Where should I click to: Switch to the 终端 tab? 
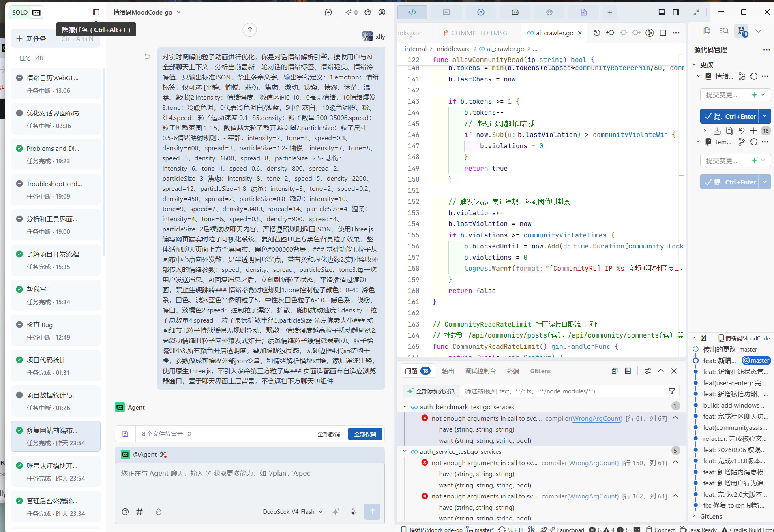(x=513, y=371)
